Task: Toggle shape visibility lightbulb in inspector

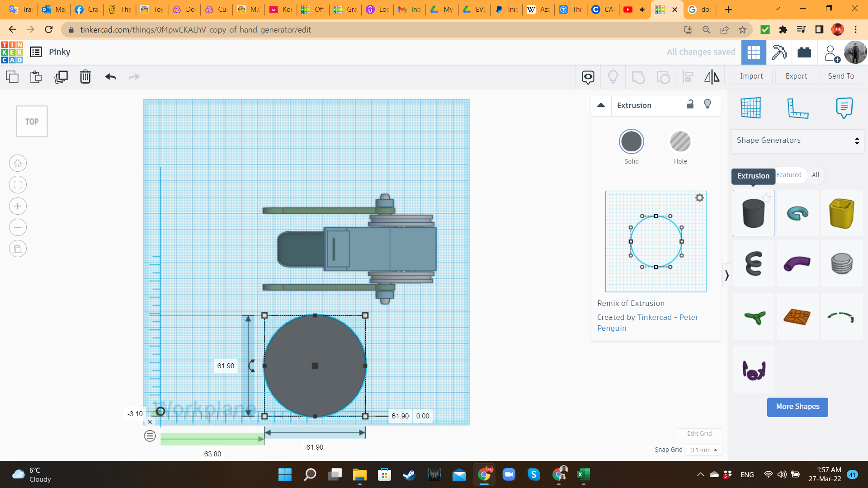Action: (x=708, y=104)
